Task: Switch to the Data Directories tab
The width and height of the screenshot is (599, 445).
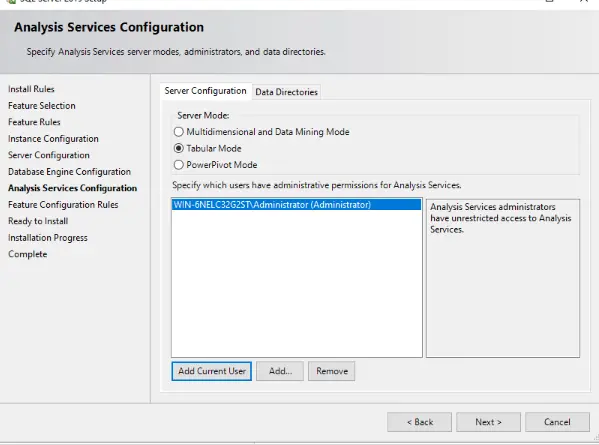Action: pos(286,92)
